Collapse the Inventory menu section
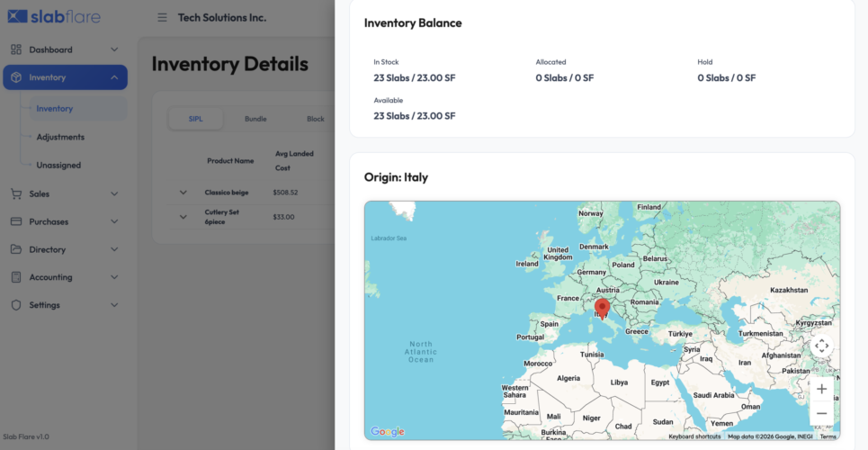Viewport: 868px width, 450px height. point(114,77)
